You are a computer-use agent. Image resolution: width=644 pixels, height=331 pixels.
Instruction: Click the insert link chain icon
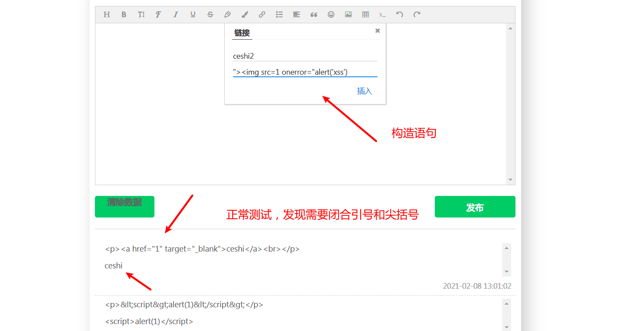click(x=262, y=15)
